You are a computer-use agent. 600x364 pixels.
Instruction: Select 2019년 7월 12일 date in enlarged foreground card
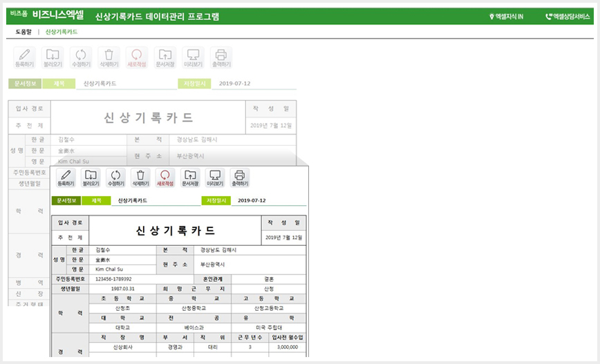click(x=283, y=238)
